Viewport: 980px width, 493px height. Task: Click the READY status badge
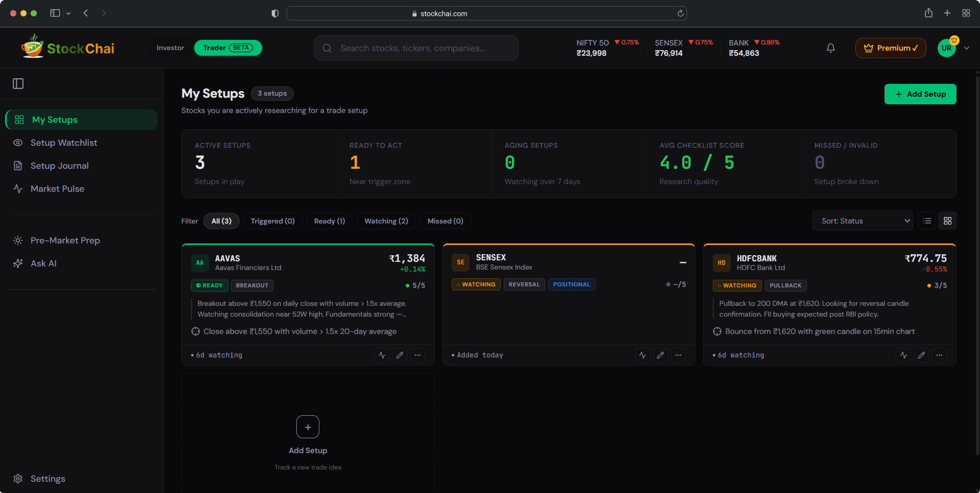click(x=209, y=285)
